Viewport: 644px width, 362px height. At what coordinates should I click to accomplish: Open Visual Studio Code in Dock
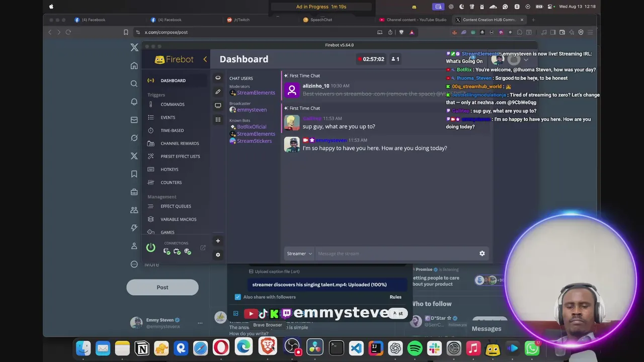(x=356, y=348)
